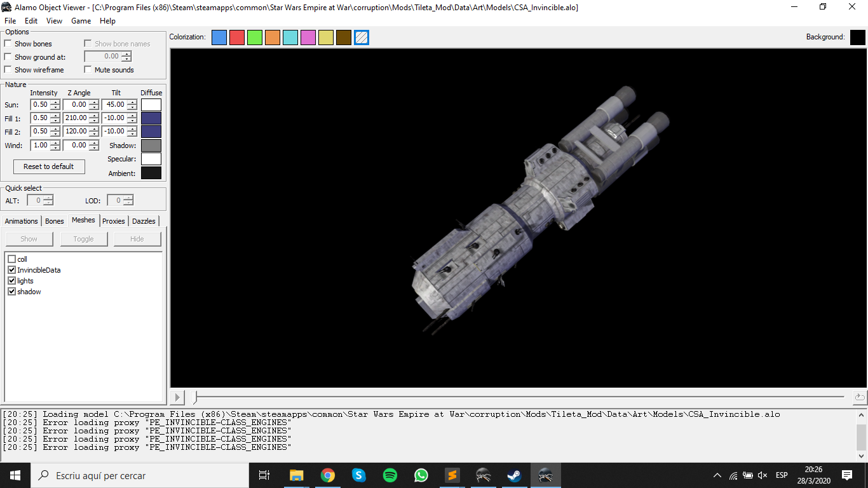Open the black Background color picker
Viewport: 868px width, 488px height.
[x=858, y=37]
